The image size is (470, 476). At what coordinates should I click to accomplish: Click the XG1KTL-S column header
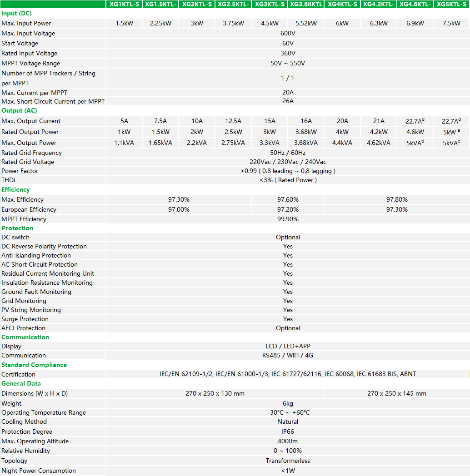[x=124, y=4]
